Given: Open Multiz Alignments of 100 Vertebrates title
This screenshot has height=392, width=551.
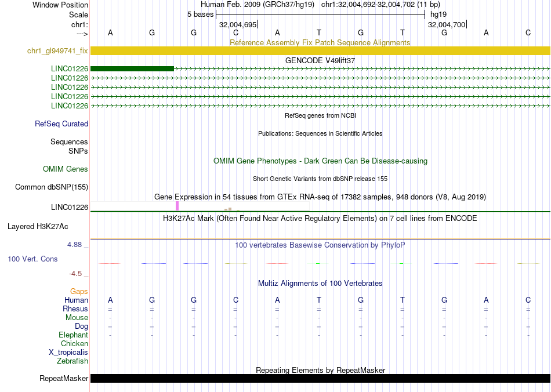Looking at the screenshot, I should tap(320, 283).
